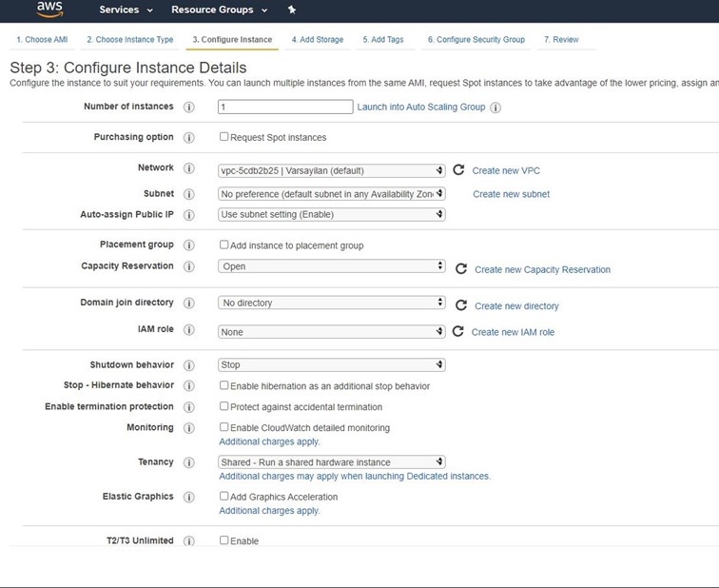Click Create new IAM role link
The height and width of the screenshot is (588, 719).
tap(513, 332)
